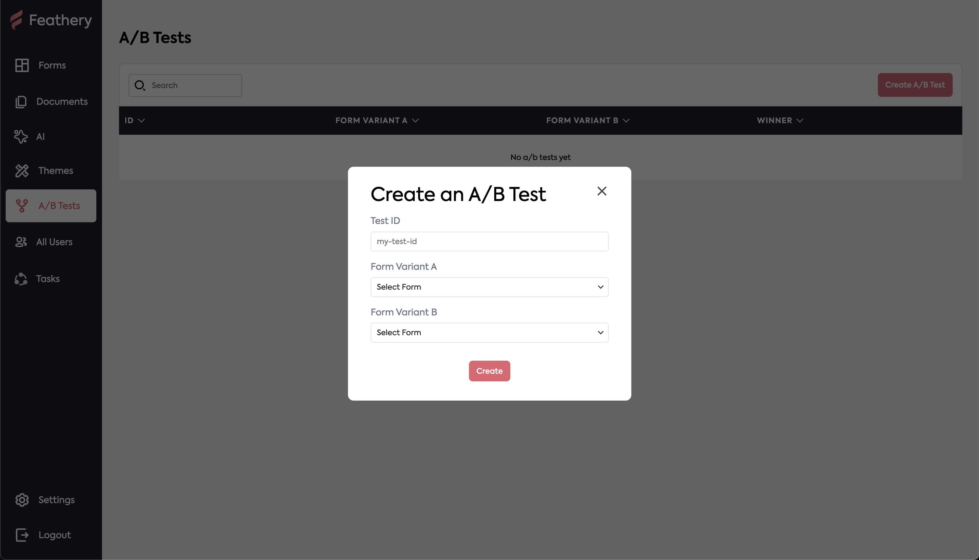This screenshot has height=560, width=979.
Task: Open the Form Variant B dropdown
Action: (489, 333)
